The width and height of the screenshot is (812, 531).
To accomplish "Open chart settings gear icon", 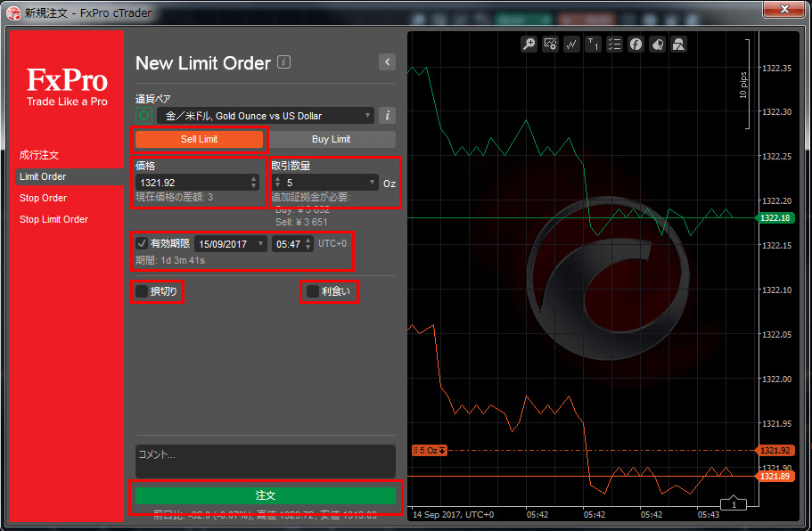I will (550, 45).
